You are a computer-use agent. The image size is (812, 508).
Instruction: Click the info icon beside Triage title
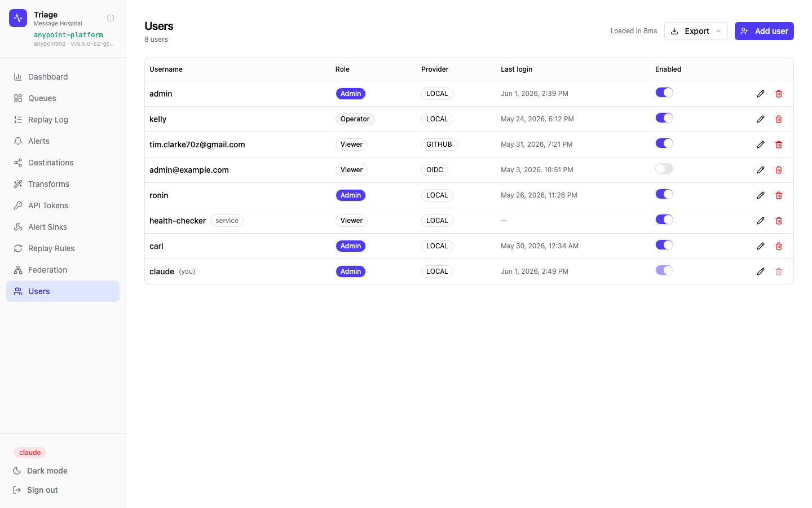pos(111,18)
